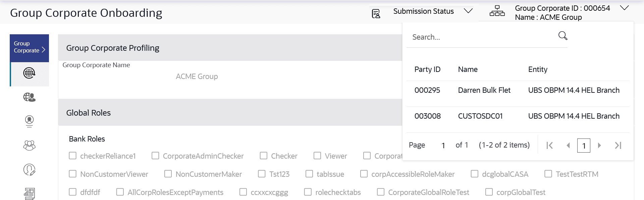Enable the checkerReliance1 role checkbox

(73, 156)
